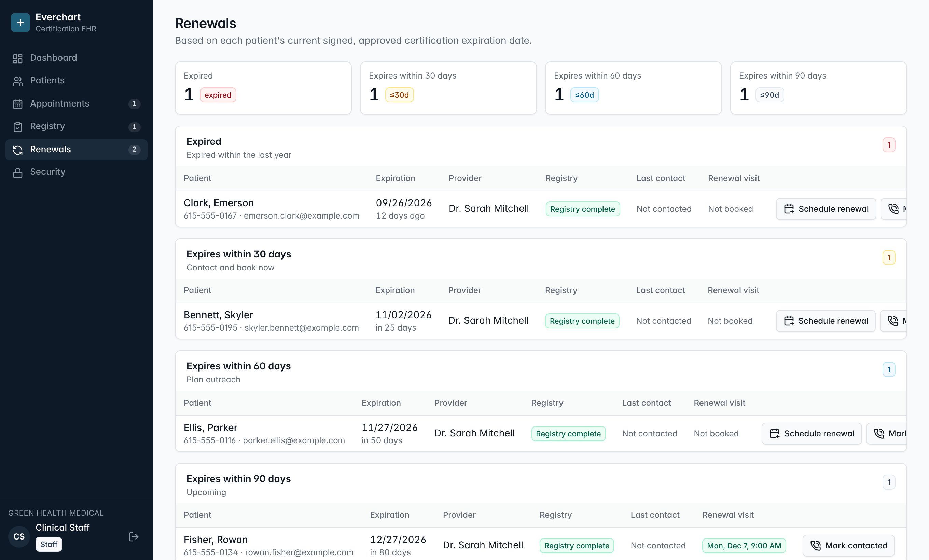Viewport: 929px width, 560px height.
Task: Click the Expires within 60 days count badge
Action: [889, 369]
